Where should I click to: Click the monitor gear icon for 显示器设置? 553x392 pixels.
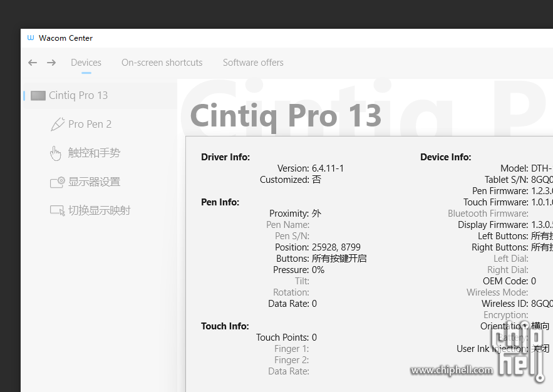[x=58, y=182]
